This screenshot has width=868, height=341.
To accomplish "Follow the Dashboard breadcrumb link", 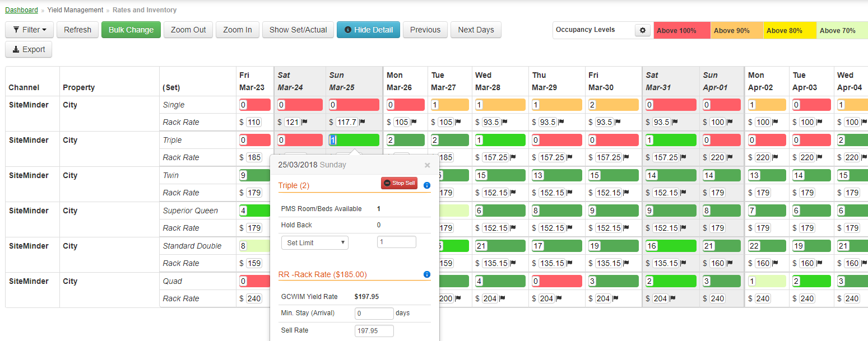I will [x=21, y=10].
